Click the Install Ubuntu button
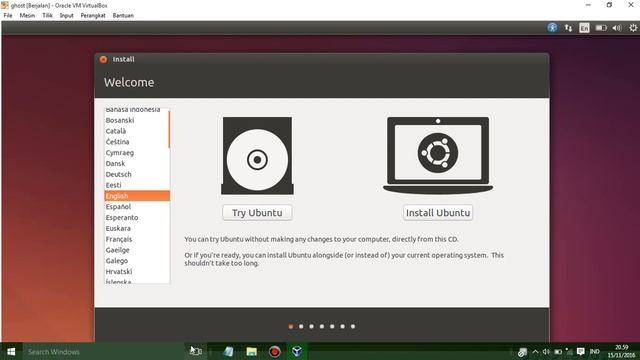This screenshot has height=360, width=640. coord(438,213)
